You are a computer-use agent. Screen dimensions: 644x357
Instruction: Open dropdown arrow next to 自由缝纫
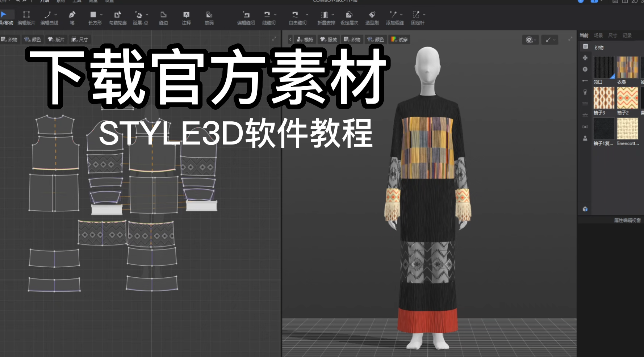coord(307,14)
